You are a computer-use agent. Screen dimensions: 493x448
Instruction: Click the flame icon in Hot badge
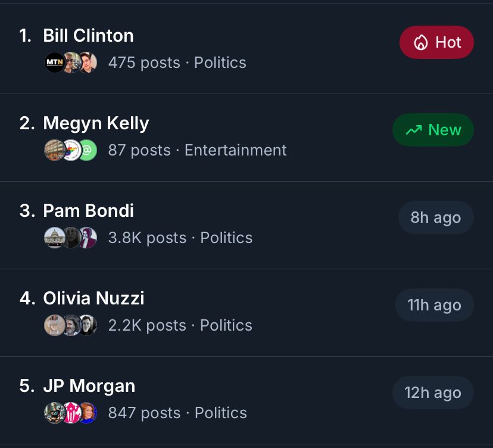tap(421, 43)
